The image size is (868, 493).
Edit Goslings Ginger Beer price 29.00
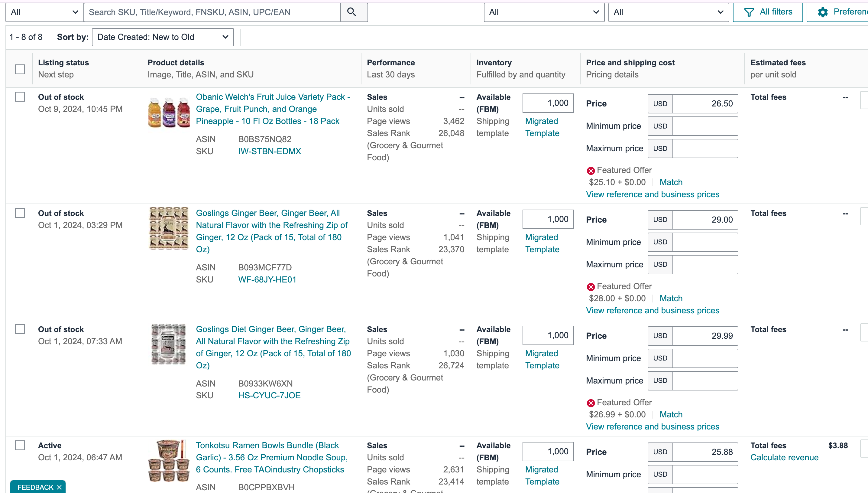[705, 220]
